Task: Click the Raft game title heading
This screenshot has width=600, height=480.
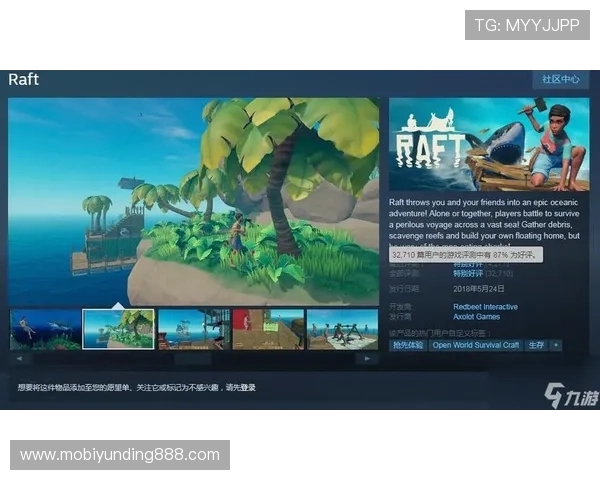Action: pyautogui.click(x=24, y=79)
